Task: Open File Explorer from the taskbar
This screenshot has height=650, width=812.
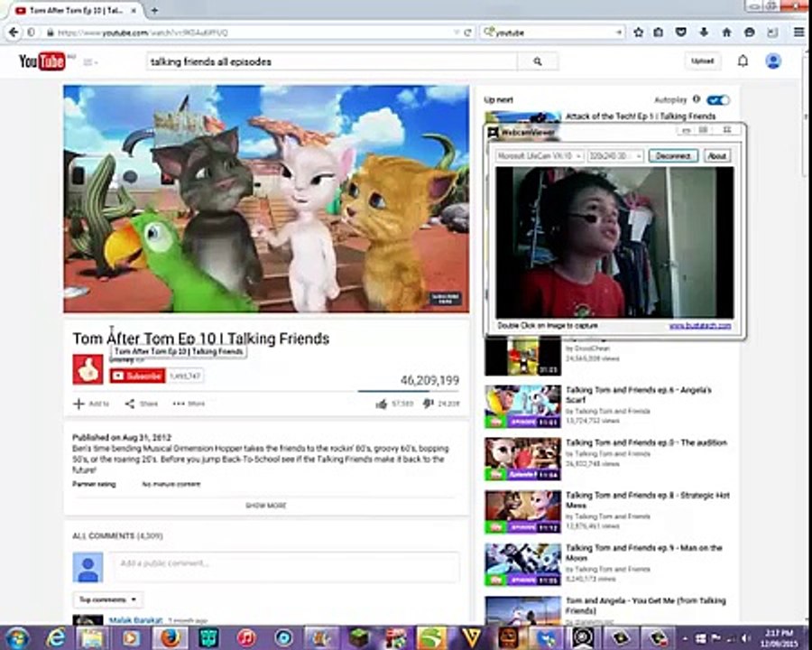Action: point(93,637)
